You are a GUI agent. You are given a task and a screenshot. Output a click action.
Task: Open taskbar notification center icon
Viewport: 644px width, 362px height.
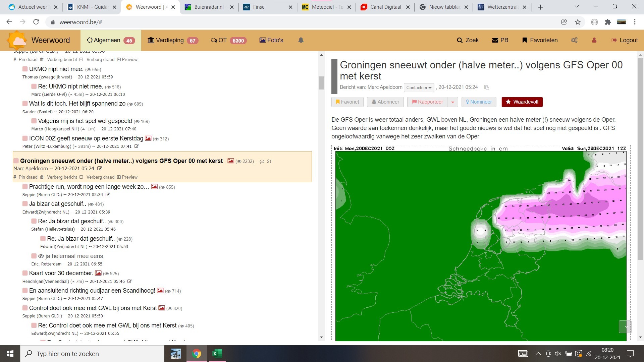pos(630,354)
